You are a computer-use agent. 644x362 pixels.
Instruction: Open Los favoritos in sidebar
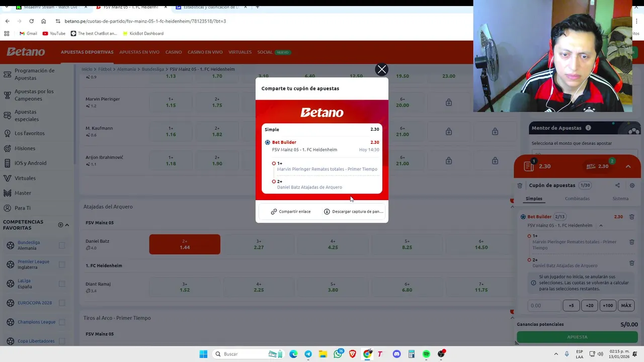(30, 133)
